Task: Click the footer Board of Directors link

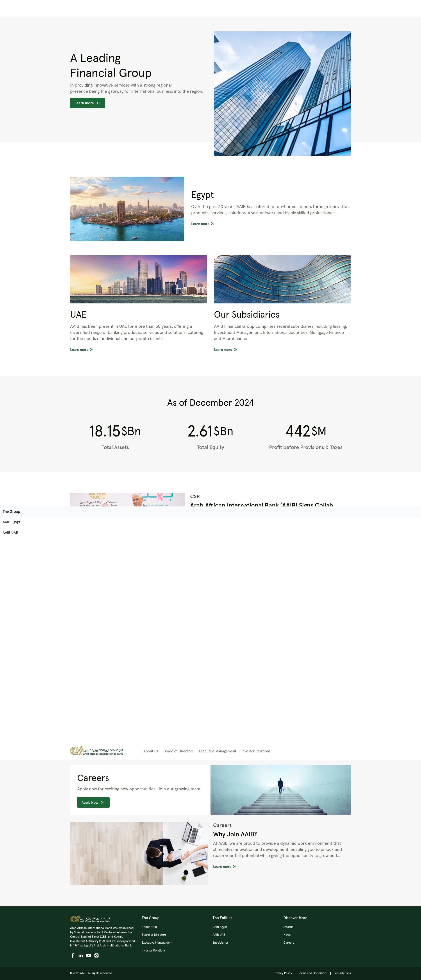Action: 154,935
